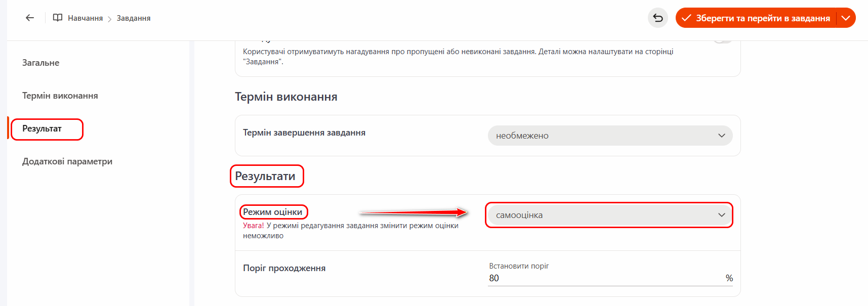Click Зберегти та перейти в завдання
The width and height of the screenshot is (868, 306).
click(762, 18)
